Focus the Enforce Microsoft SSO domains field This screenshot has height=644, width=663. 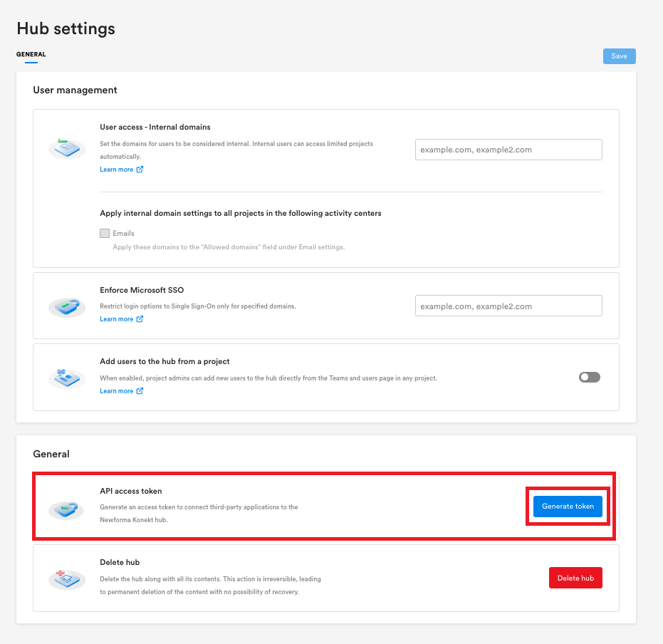pyautogui.click(x=508, y=306)
